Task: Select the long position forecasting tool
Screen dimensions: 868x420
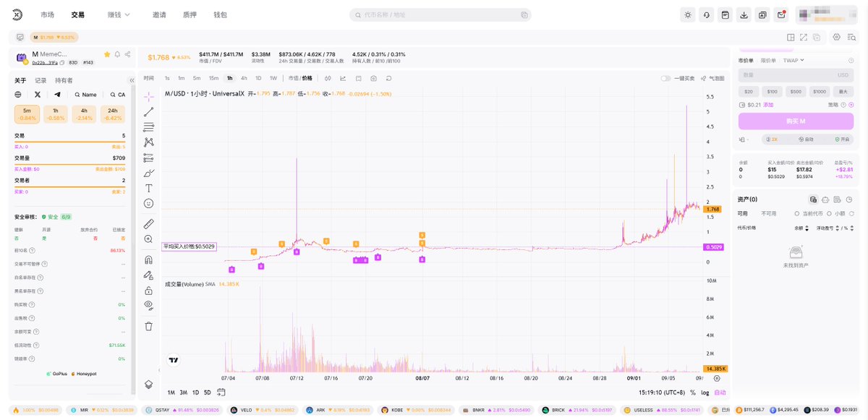Action: pyautogui.click(x=149, y=158)
